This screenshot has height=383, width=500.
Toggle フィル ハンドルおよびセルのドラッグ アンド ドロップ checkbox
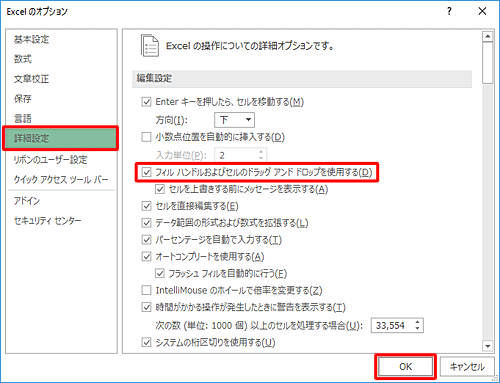pyautogui.click(x=146, y=172)
